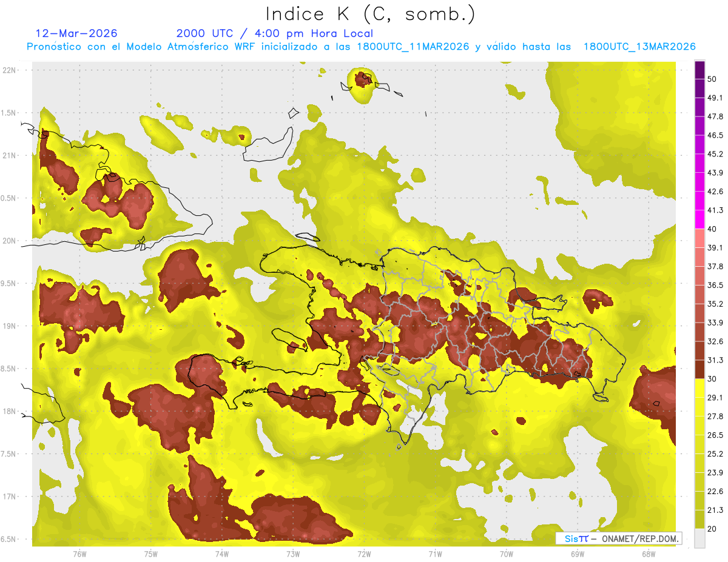Click the '68W' longitude label
Image resolution: width=728 pixels, height=562 pixels.
point(649,554)
